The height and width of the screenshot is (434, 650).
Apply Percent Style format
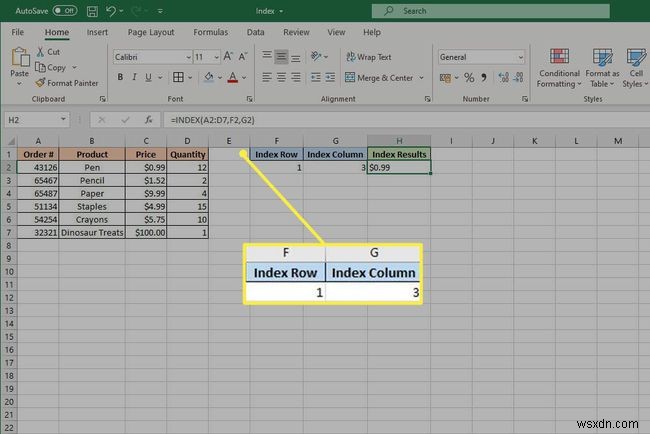point(469,78)
